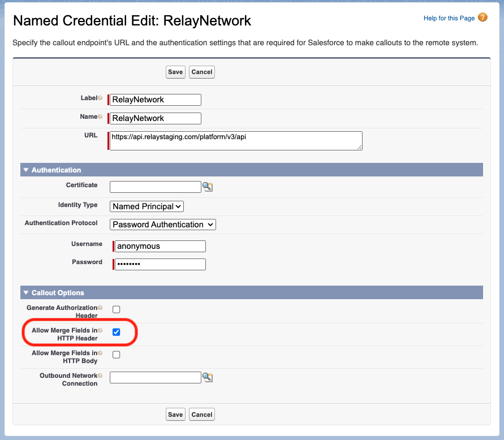Check the Generate Authorization Header checkbox

(116, 309)
